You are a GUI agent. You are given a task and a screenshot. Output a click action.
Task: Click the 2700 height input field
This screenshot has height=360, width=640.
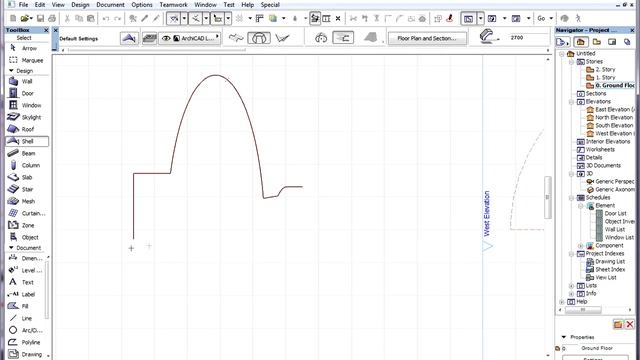click(528, 38)
